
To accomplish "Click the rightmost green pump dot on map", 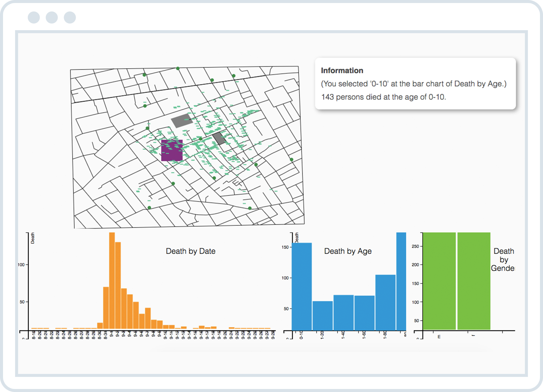I will [291, 160].
